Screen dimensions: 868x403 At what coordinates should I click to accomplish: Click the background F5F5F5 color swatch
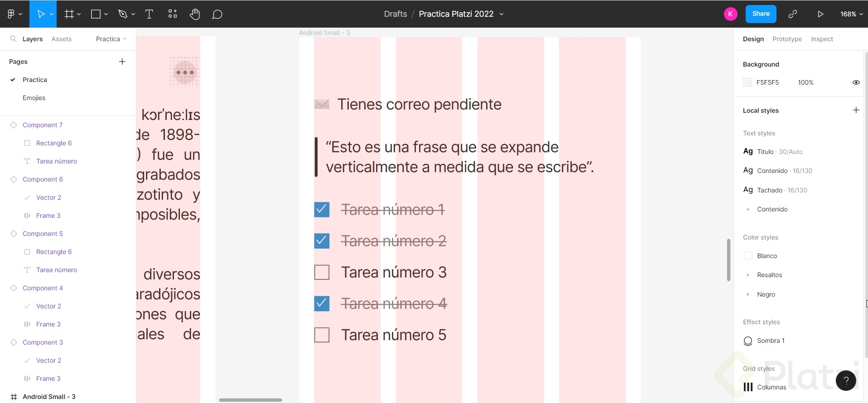[747, 82]
